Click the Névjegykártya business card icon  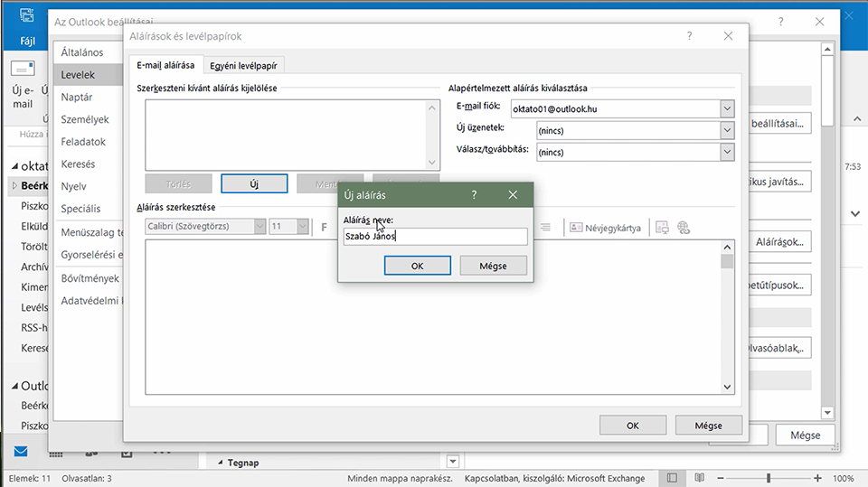click(x=576, y=228)
